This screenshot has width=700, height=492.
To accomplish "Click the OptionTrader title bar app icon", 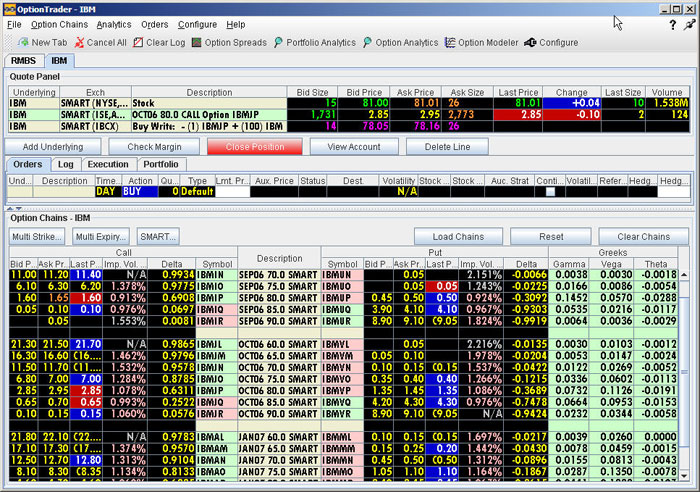I will tap(9, 9).
